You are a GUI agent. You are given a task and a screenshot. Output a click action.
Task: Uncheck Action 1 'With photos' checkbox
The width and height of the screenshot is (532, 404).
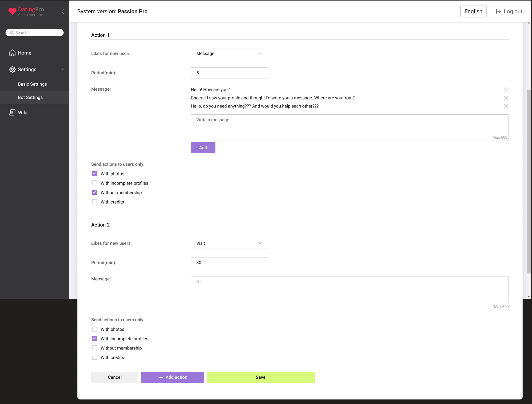coord(95,174)
